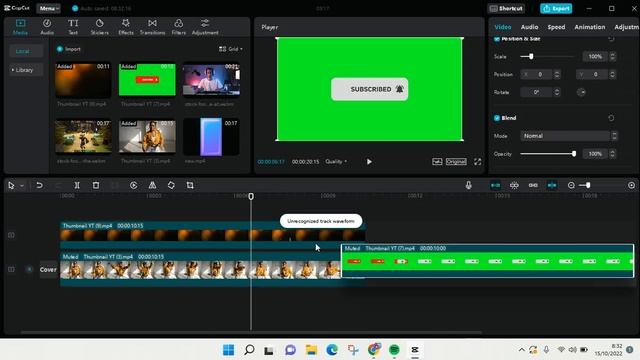Open Microsoft Edge from the taskbar
640x360 pixels.
point(332,350)
